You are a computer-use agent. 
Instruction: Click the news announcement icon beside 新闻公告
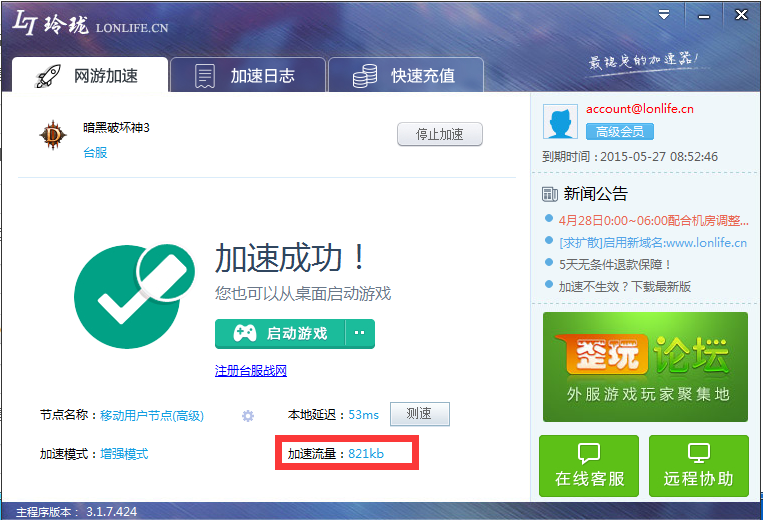coord(549,194)
